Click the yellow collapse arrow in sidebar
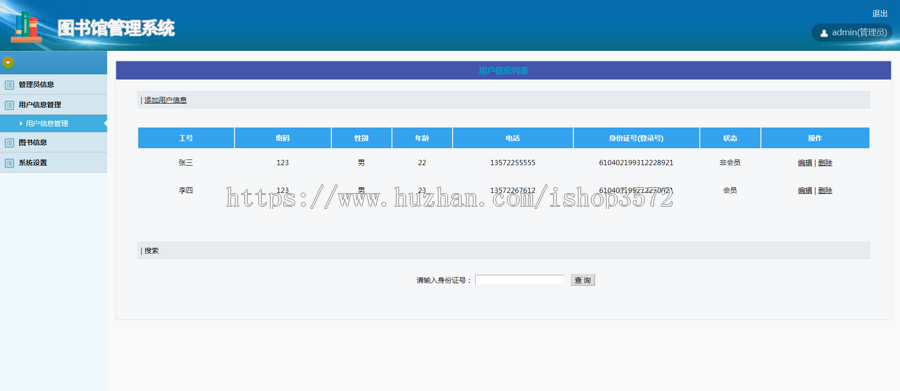The width and height of the screenshot is (900, 391). 8,63
